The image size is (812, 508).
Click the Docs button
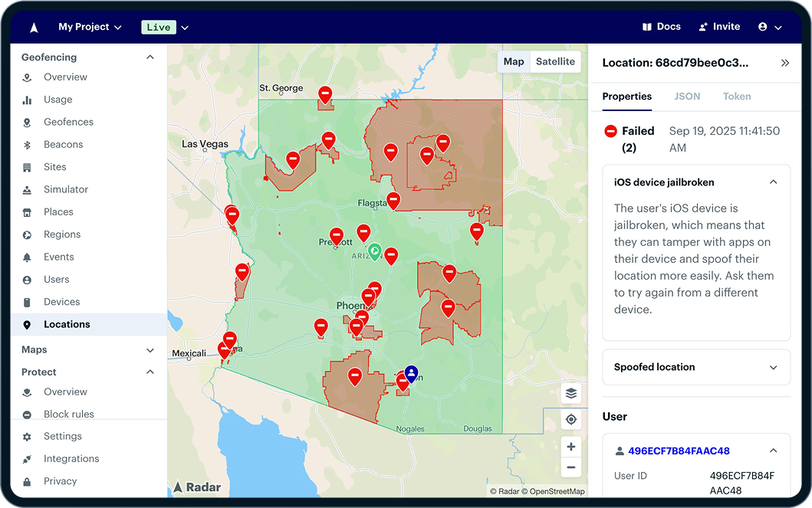click(661, 26)
